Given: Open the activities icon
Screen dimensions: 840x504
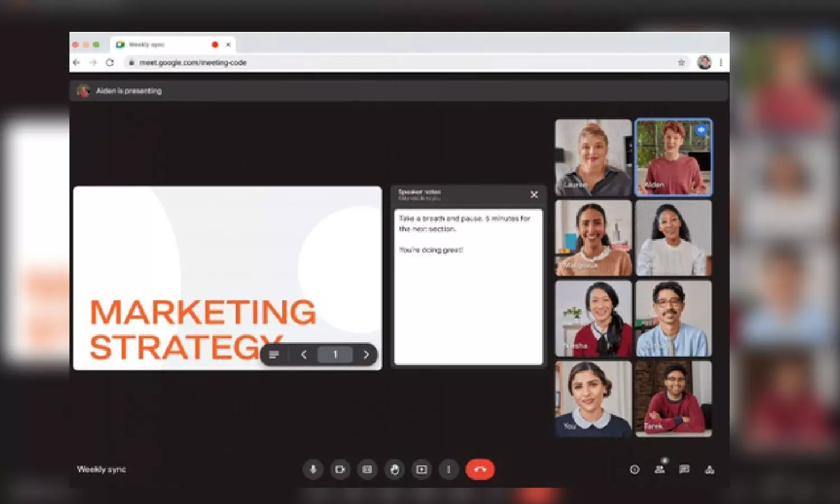Looking at the screenshot, I should [710, 470].
